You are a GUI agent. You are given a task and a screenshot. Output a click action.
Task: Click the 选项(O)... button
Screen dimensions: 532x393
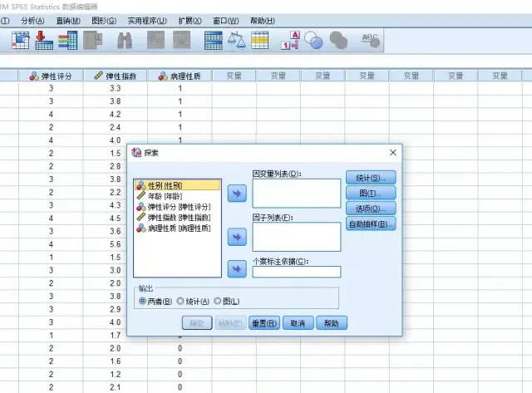click(x=371, y=209)
